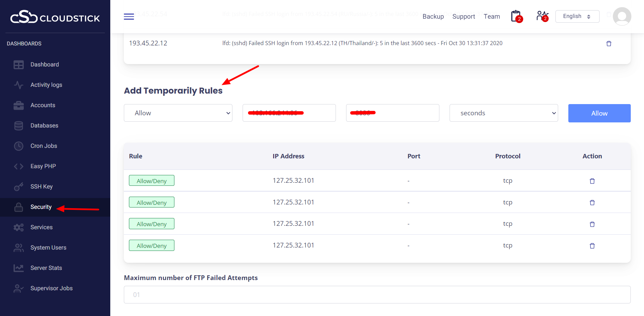Click the Backup link in header
The image size is (644, 316).
433,17
